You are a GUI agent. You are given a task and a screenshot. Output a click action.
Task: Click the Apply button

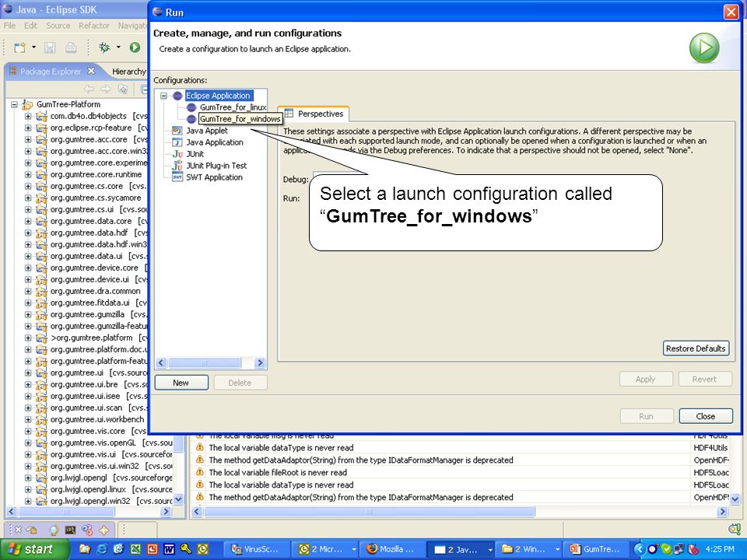pos(646,379)
